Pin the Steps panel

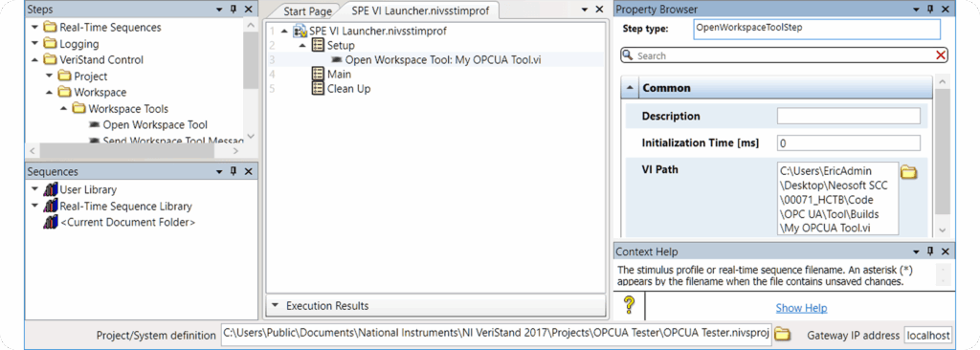[x=234, y=10]
